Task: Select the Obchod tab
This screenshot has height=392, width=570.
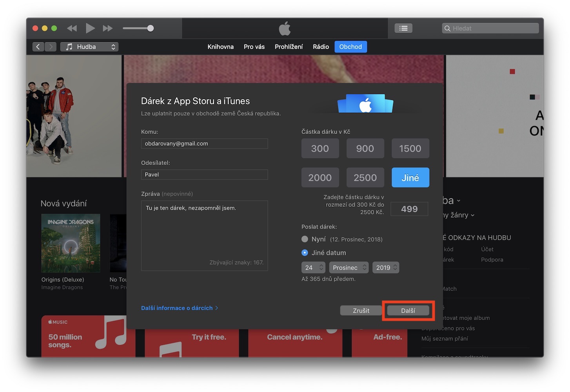Action: [350, 47]
